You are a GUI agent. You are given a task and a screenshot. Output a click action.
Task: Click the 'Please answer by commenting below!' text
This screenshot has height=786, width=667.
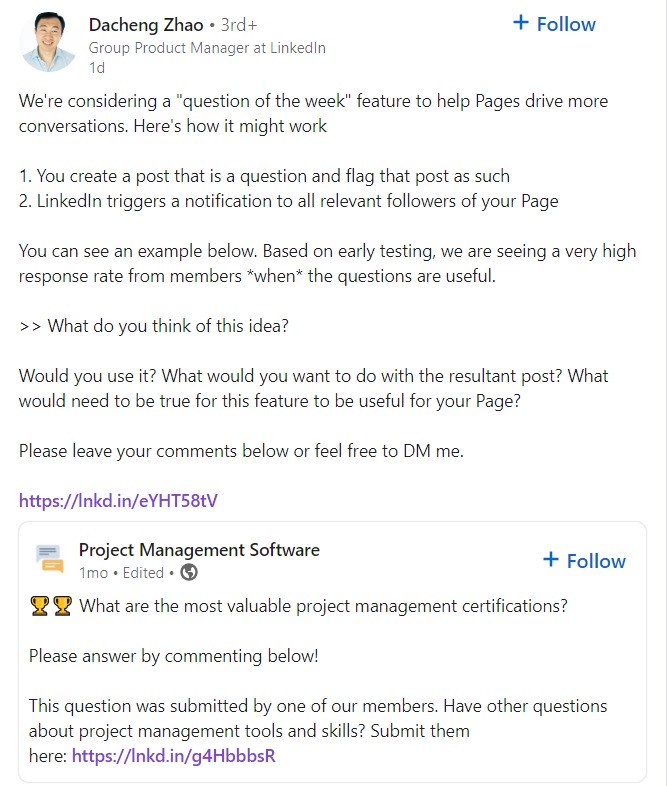(173, 656)
